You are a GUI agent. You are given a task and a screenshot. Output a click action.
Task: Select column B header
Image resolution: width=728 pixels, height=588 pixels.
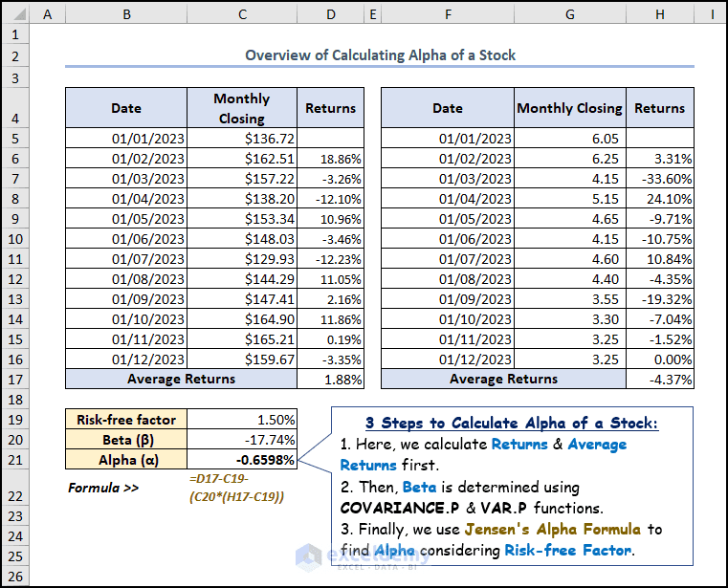click(x=126, y=14)
